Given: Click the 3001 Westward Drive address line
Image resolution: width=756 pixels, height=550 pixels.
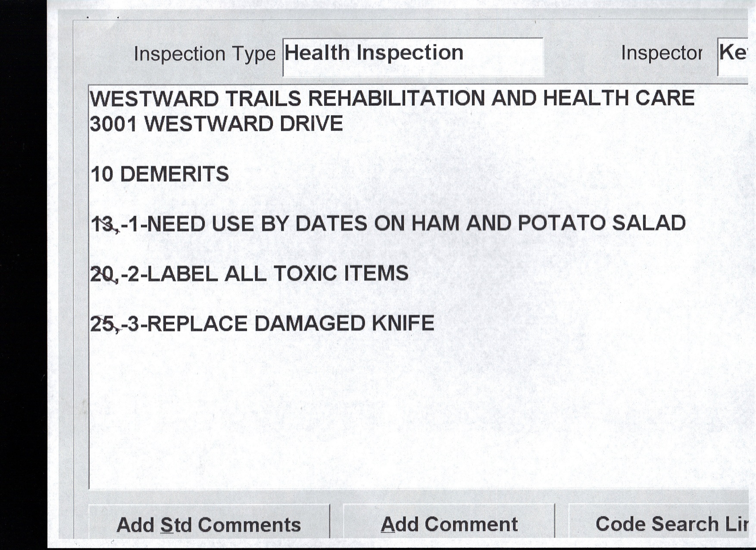Looking at the screenshot, I should click(x=216, y=124).
